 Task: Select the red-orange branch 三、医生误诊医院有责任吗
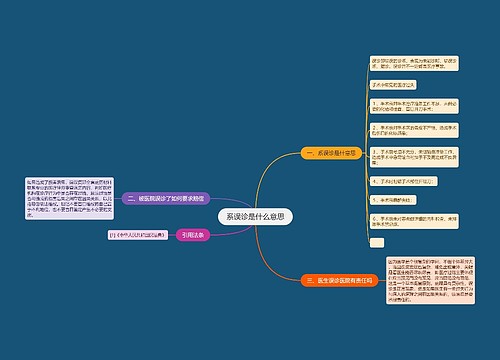click(x=340, y=280)
